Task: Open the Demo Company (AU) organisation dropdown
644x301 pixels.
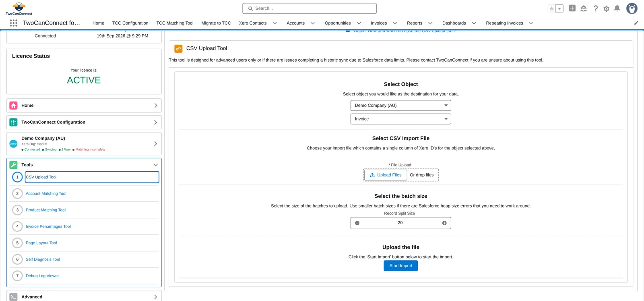Action: pos(400,106)
